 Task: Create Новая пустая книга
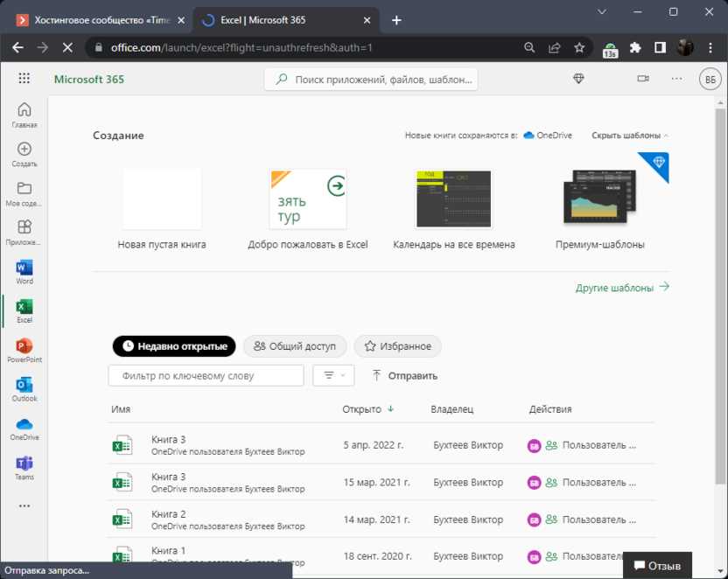click(x=162, y=209)
